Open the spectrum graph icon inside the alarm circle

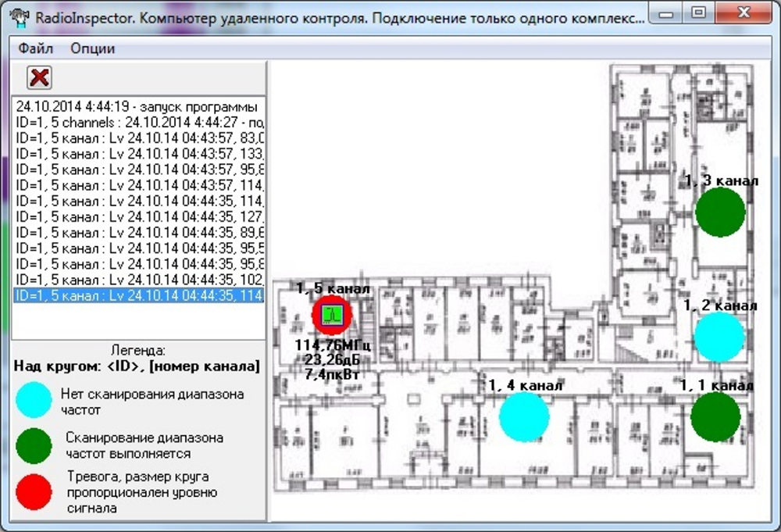point(330,316)
